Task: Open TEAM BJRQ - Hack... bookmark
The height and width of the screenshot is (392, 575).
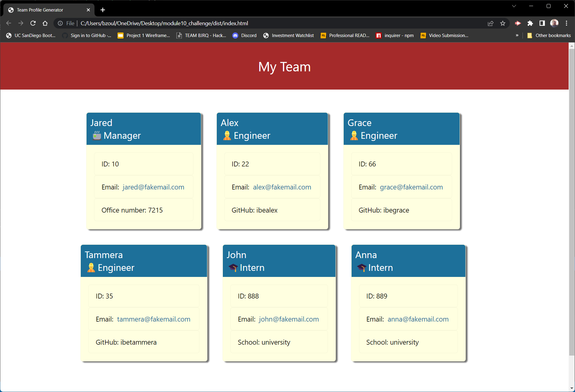Action: (x=201, y=36)
